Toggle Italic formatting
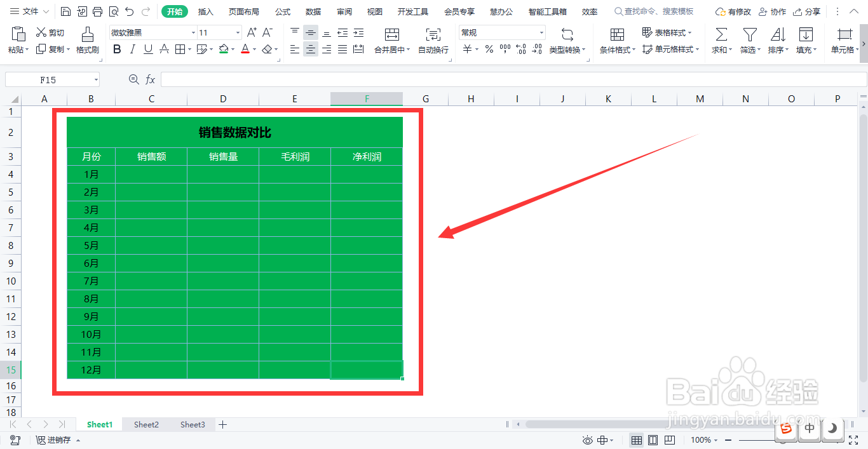Screen dimensions: 868x449 [132, 49]
